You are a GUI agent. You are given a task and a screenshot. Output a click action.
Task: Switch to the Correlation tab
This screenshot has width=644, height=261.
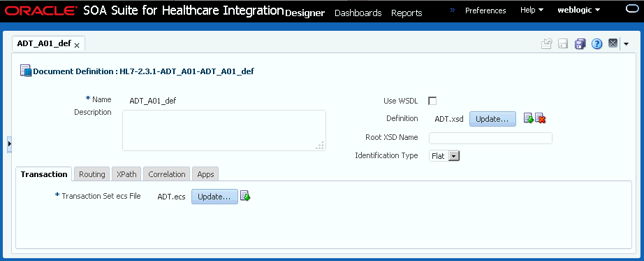point(167,174)
